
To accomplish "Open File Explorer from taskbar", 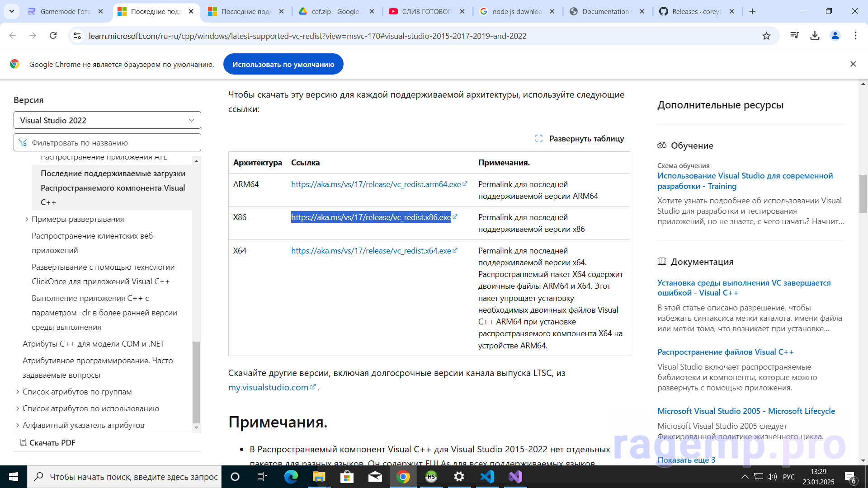I will [x=319, y=477].
